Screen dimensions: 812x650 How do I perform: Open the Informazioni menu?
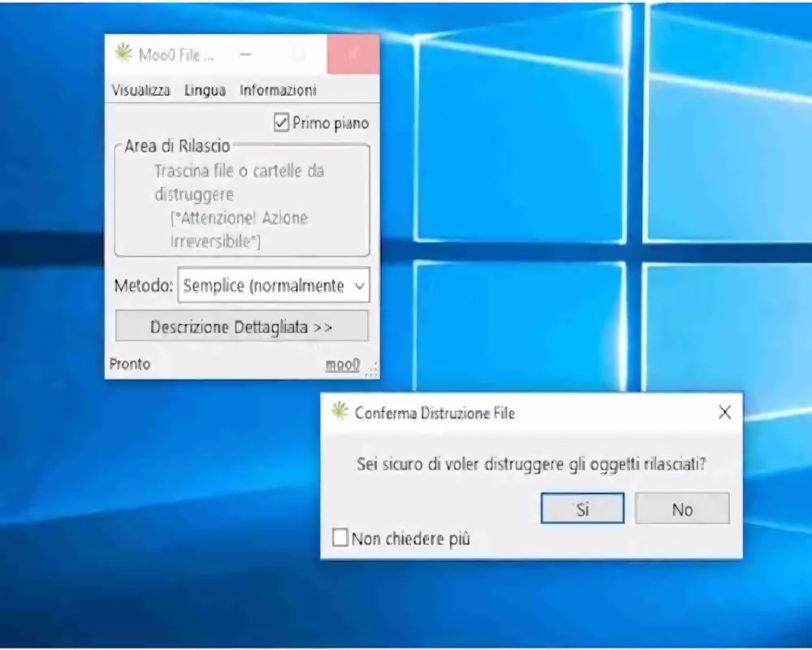[x=278, y=90]
